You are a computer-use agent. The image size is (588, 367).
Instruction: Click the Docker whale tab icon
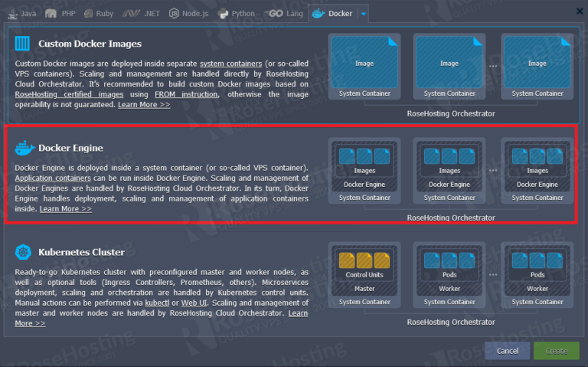tap(318, 14)
